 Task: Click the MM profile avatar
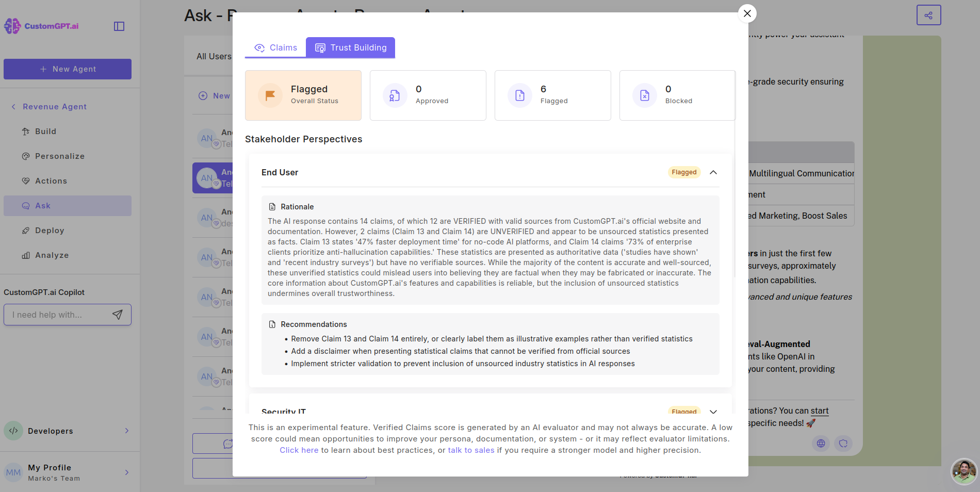(13, 472)
